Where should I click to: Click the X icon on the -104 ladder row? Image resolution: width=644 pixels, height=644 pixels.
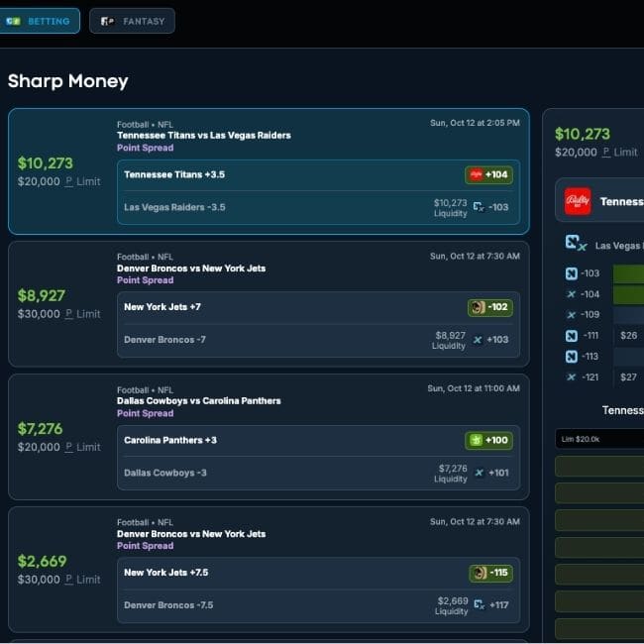tap(571, 294)
